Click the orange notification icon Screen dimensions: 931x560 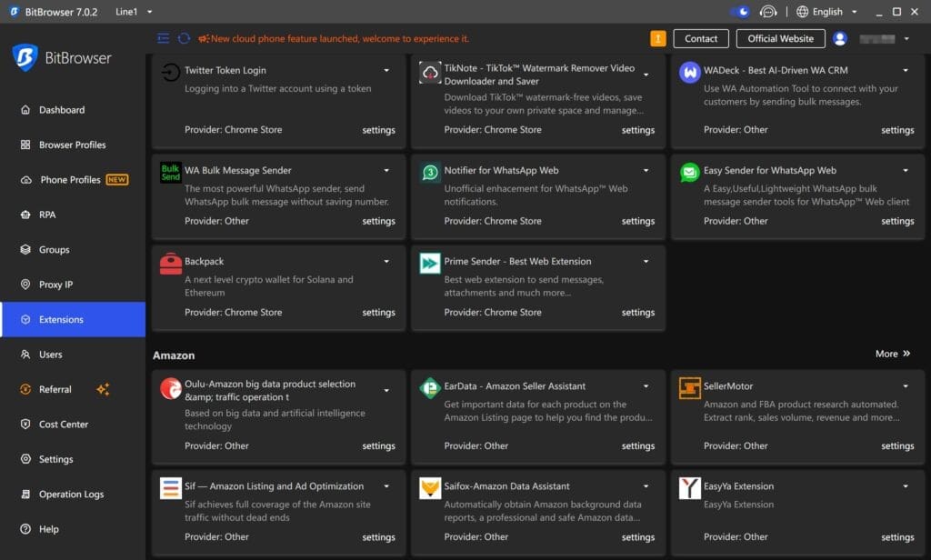[x=658, y=38]
